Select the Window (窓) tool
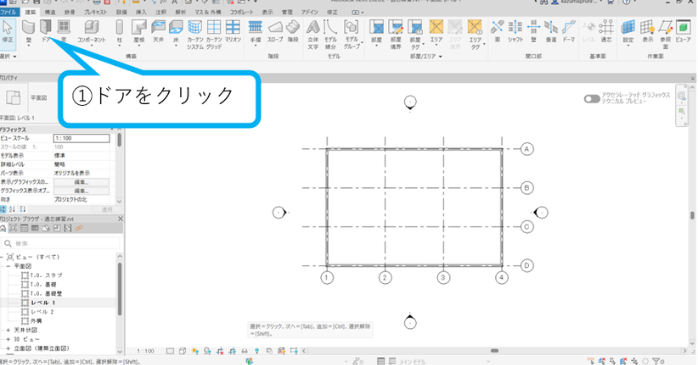The height and width of the screenshot is (365, 698). point(64,31)
